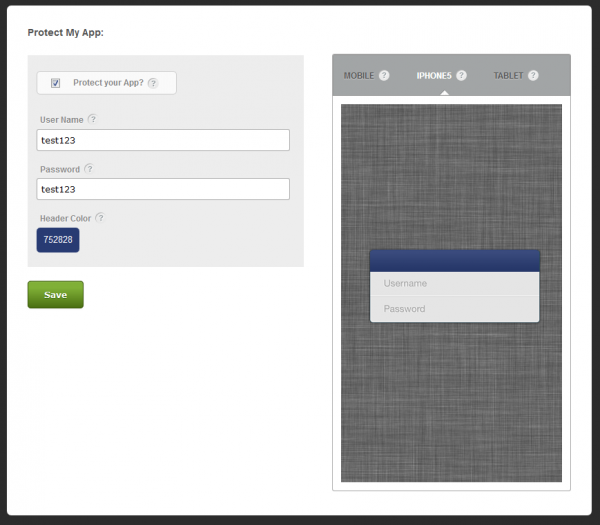Image resolution: width=600 pixels, height=525 pixels.
Task: Click the blue header bar of preview login
Action: pos(454,260)
